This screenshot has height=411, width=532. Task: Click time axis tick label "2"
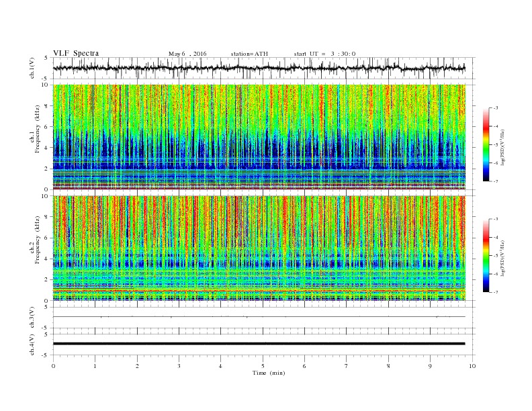[137, 366]
